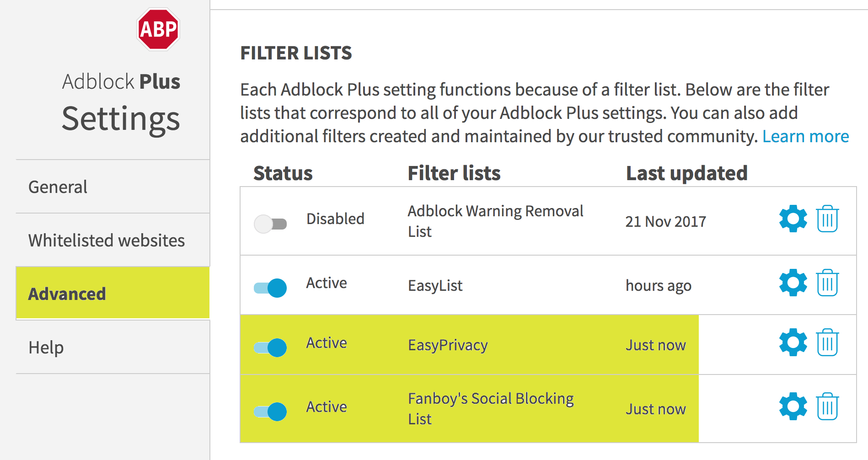Enable the Adblock Warning Removal List toggle
The image size is (868, 460).
pos(270,224)
